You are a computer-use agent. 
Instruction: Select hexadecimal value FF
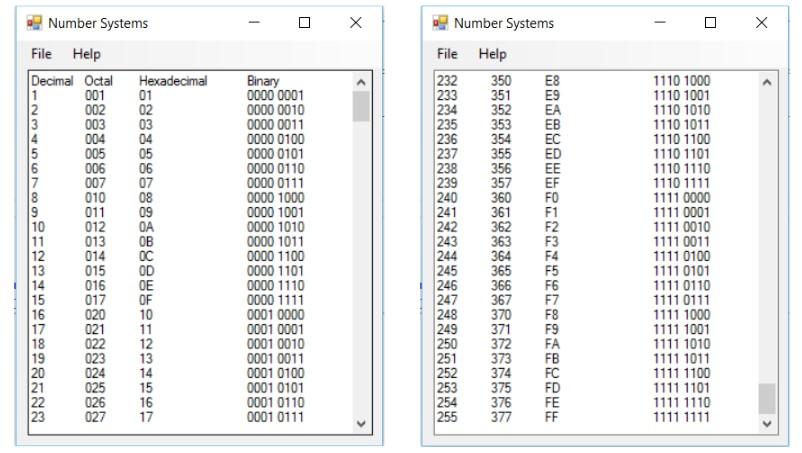(x=551, y=417)
